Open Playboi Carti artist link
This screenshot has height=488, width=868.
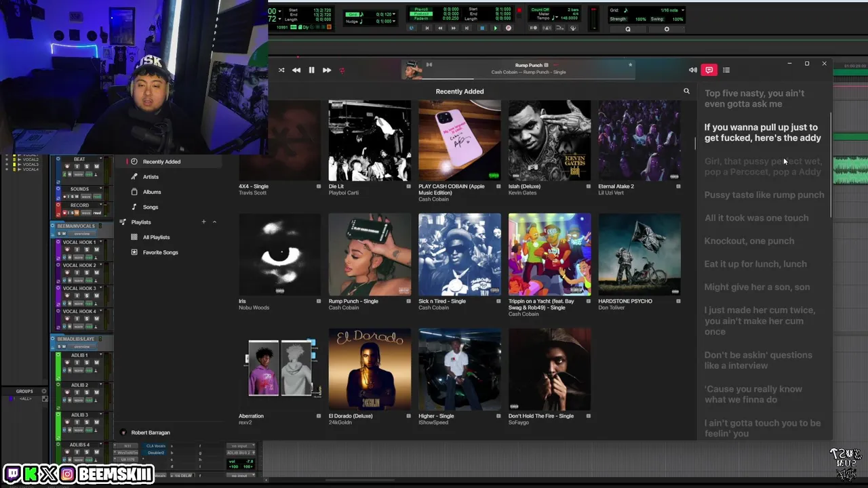(x=344, y=192)
